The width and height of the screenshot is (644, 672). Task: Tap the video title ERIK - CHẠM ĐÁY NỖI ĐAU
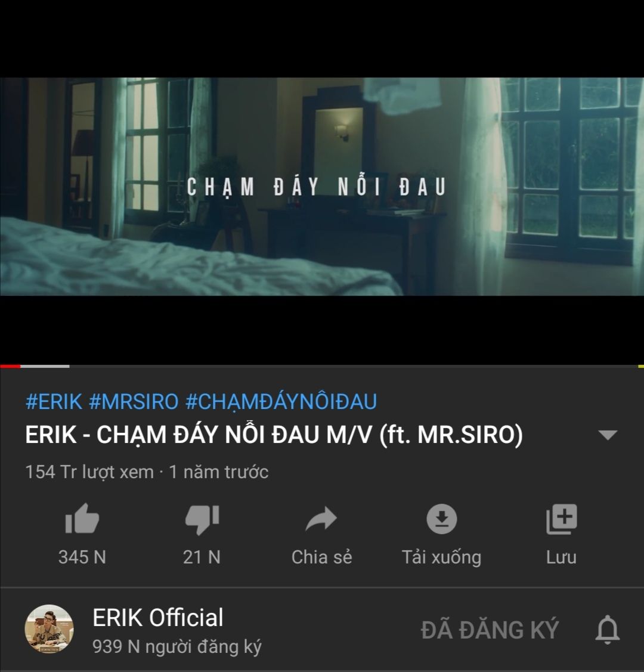coord(274,435)
